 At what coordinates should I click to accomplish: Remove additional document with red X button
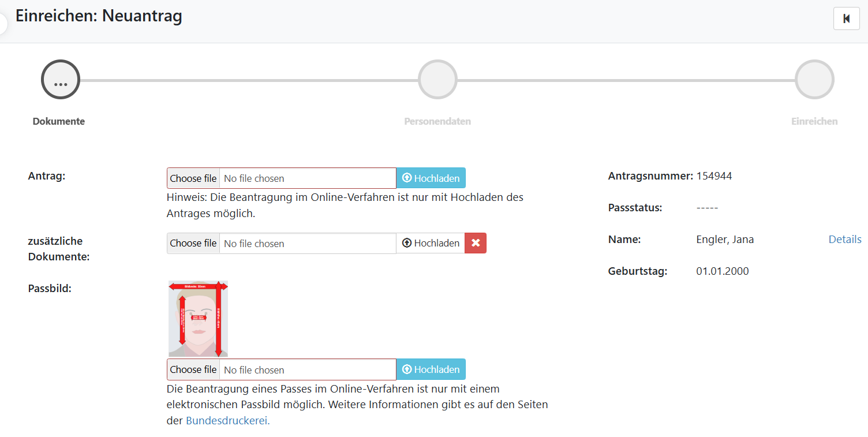point(476,243)
